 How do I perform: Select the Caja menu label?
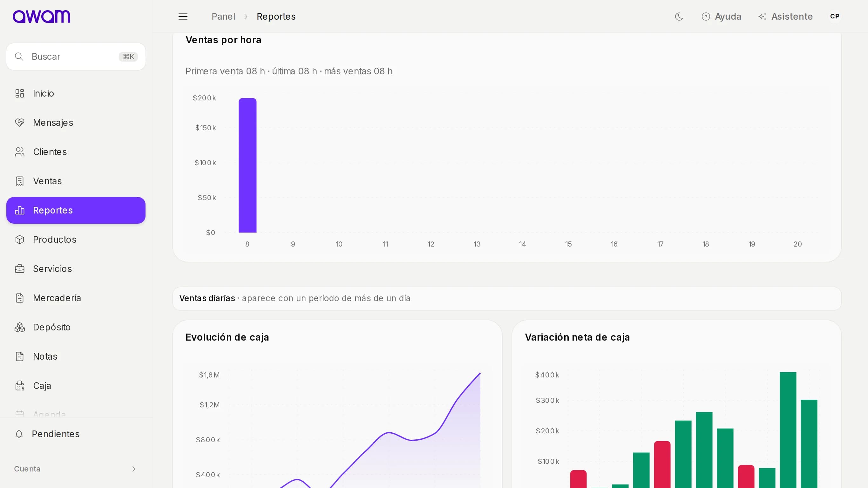[42, 386]
